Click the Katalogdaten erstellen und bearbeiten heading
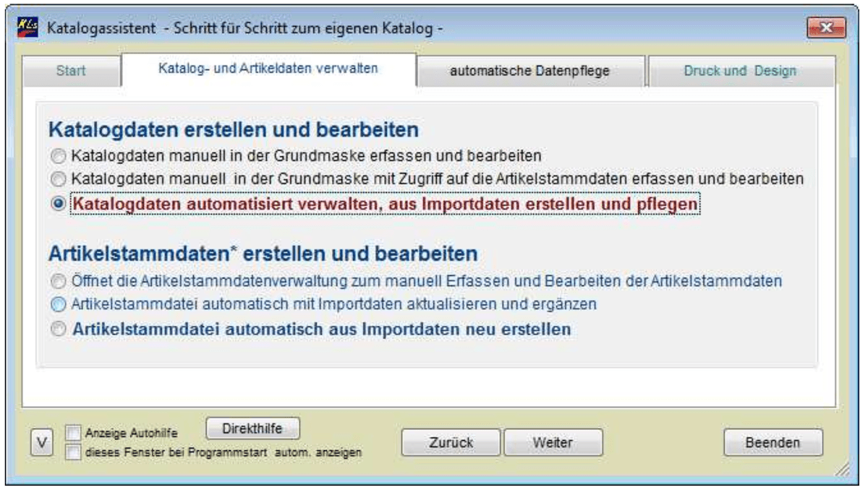 234,131
